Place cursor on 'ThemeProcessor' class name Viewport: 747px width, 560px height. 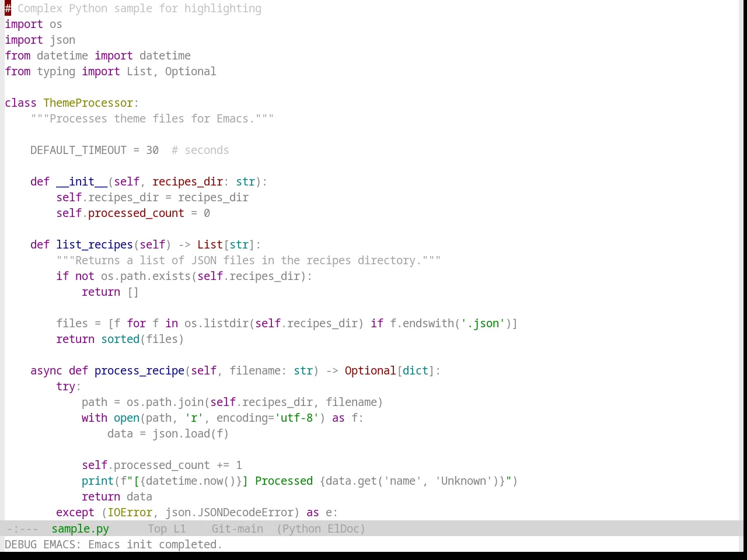click(88, 103)
